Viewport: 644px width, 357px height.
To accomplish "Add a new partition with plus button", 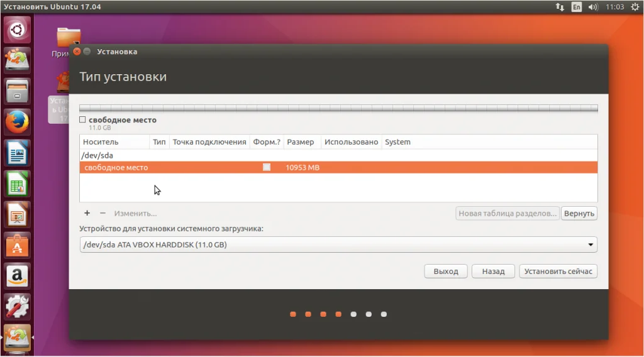I will tap(87, 213).
